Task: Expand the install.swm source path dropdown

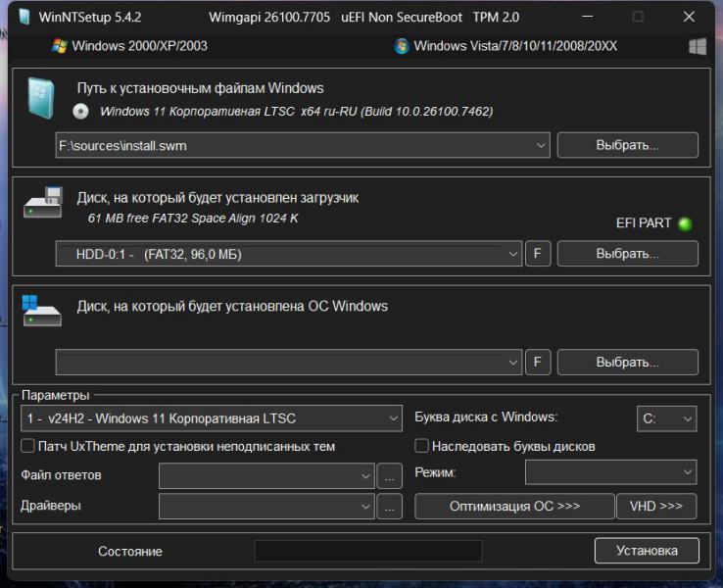Action: 542,145
